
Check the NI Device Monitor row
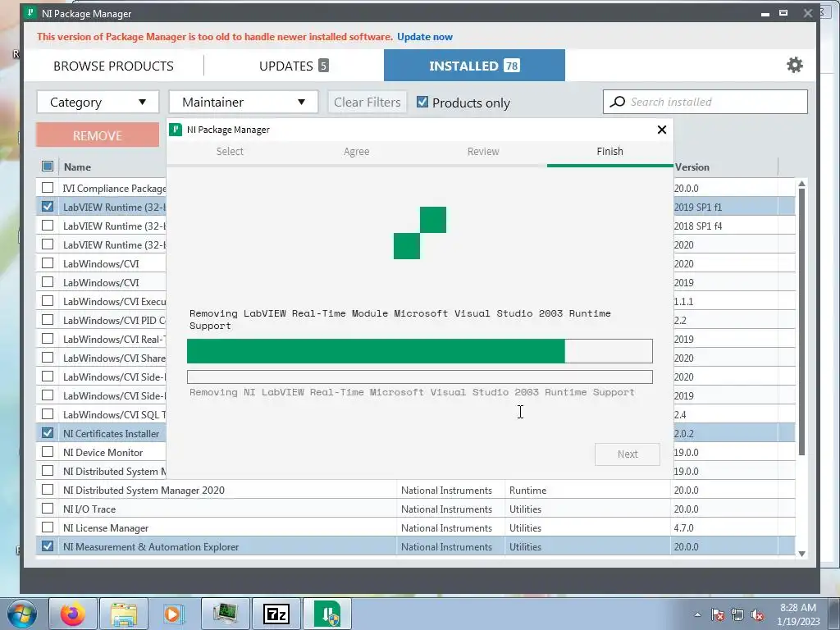click(47, 452)
